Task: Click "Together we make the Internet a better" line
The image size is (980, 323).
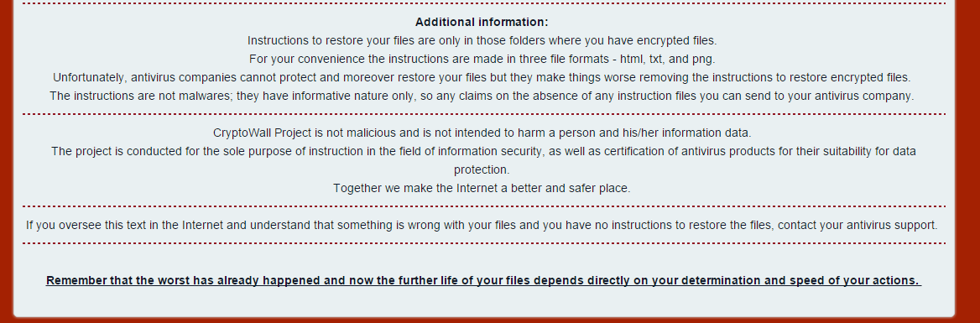Action: tap(482, 188)
